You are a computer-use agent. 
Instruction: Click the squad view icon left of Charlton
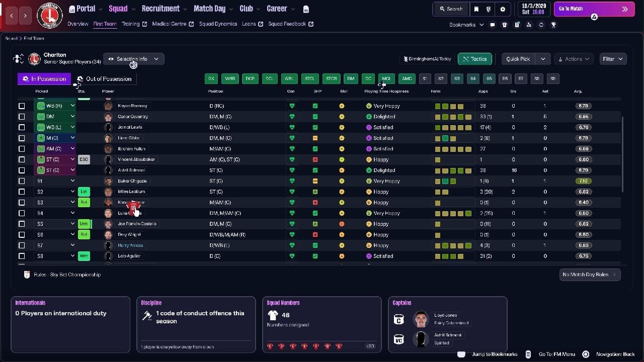[19, 59]
